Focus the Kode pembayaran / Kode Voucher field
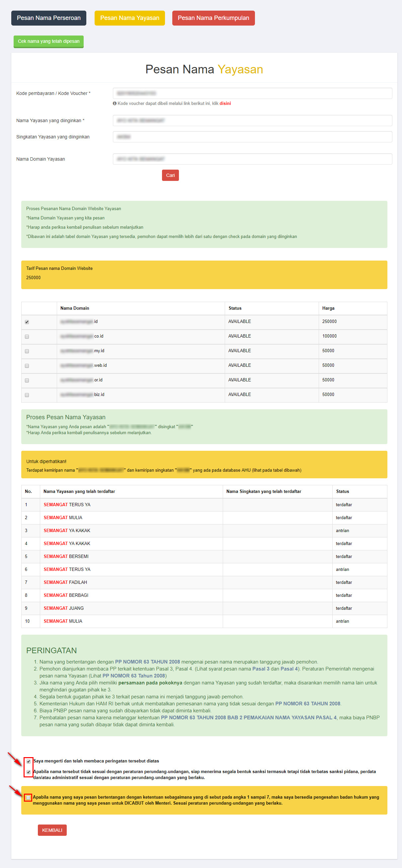 pos(252,93)
